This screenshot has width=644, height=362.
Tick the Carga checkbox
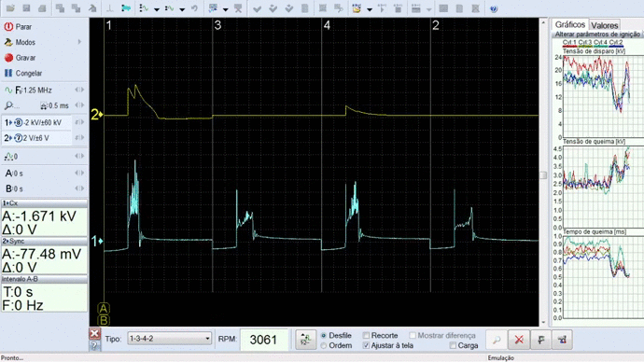[453, 345]
